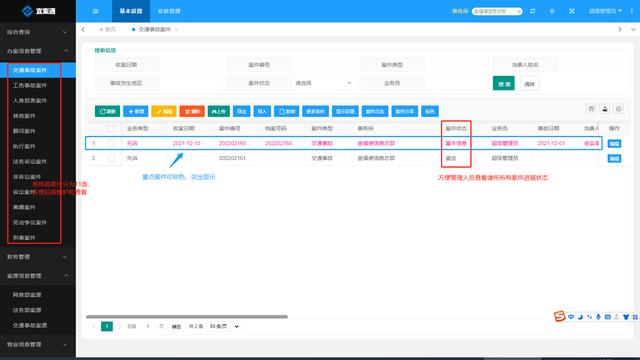Click the trash/lock icon in top header
The height and width of the screenshot is (360, 640).
coord(552,11)
